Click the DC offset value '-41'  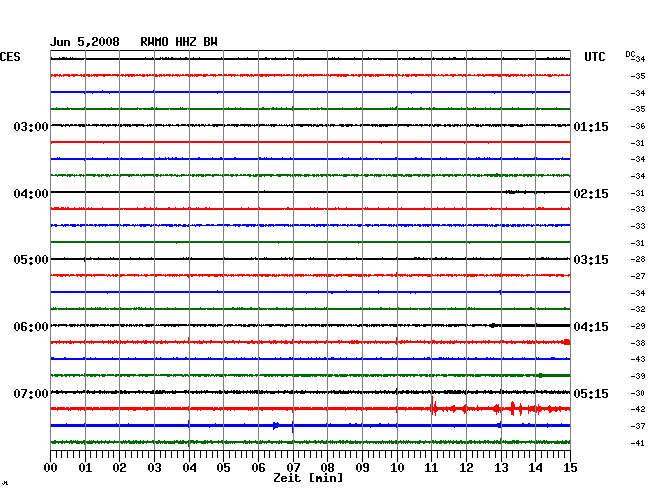click(638, 443)
